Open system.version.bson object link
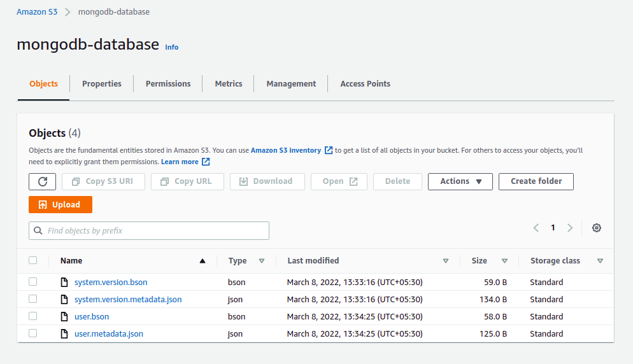The image size is (633, 364). click(111, 282)
